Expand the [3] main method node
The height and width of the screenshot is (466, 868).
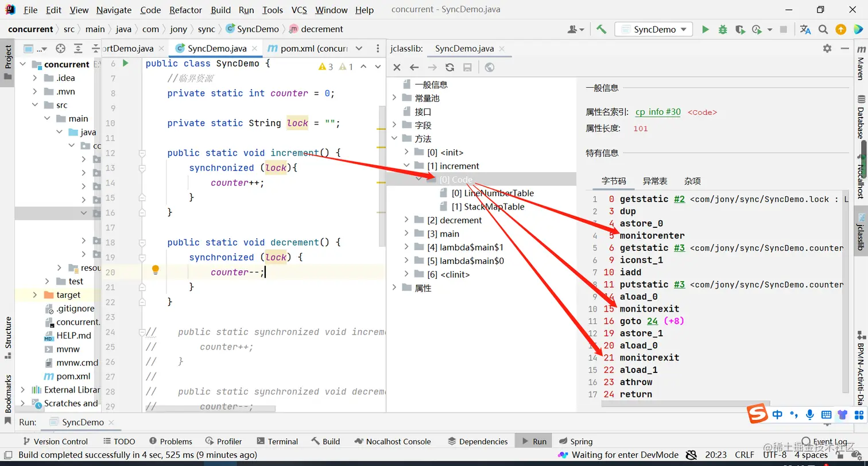(x=406, y=233)
